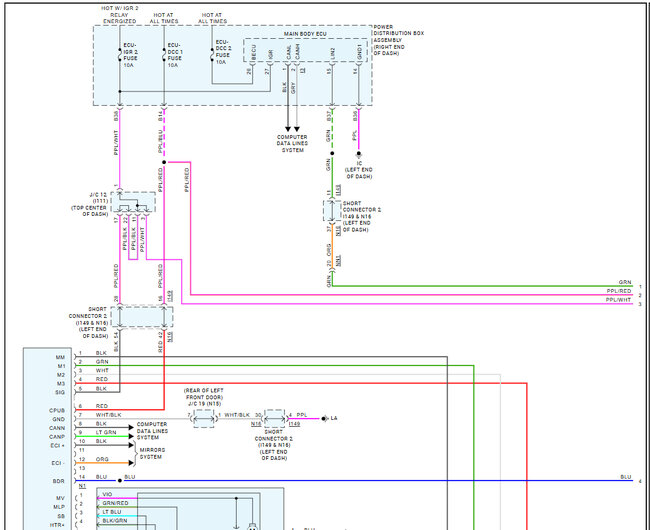This screenshot has height=530, width=650.
Task: Click the MAIN BODY ECU label
Action: [305, 34]
